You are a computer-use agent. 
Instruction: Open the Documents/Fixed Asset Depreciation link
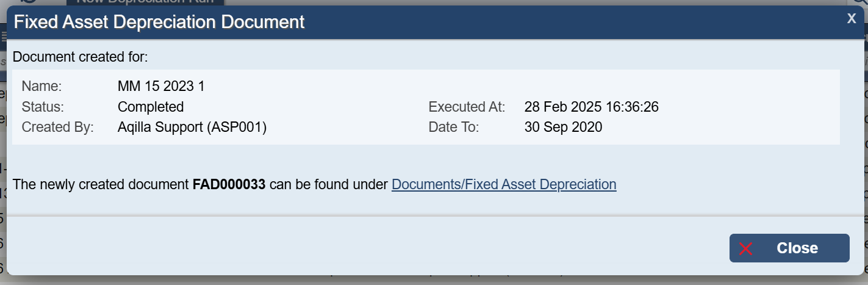pyautogui.click(x=504, y=184)
